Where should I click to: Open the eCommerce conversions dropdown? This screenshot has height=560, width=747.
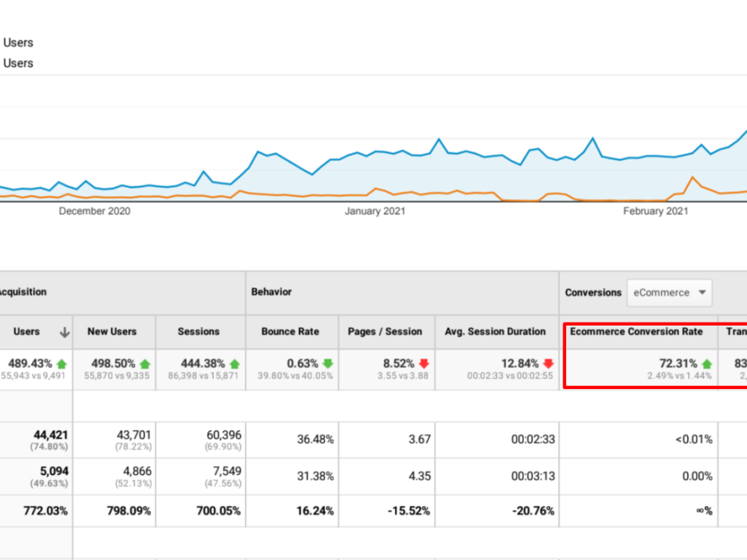(669, 293)
